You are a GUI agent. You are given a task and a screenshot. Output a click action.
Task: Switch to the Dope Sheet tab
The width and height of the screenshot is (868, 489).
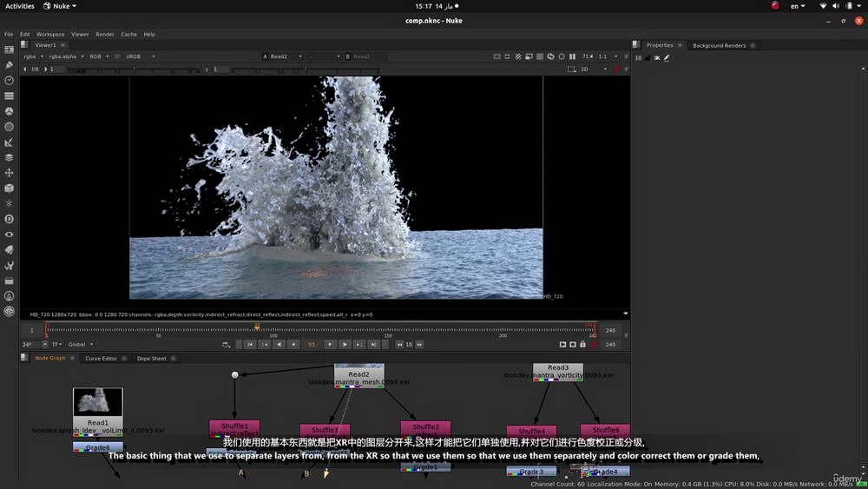[x=152, y=359]
